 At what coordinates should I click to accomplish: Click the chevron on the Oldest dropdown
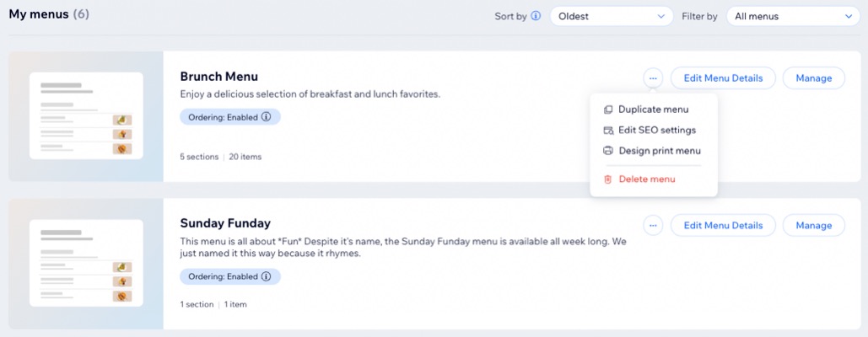(660, 17)
